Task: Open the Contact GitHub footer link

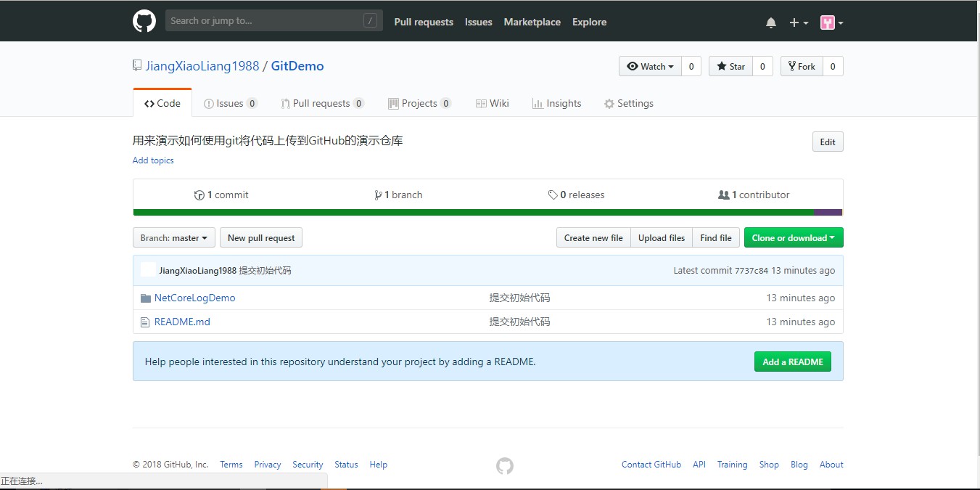Action: coord(651,465)
